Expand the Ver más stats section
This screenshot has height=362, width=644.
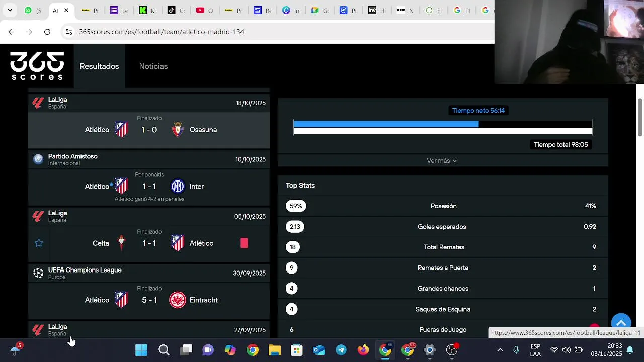pyautogui.click(x=442, y=161)
